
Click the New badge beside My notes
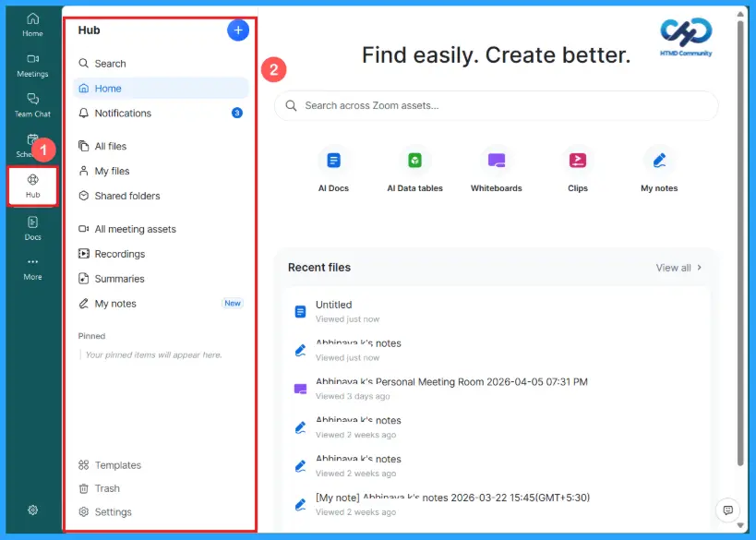click(x=233, y=304)
